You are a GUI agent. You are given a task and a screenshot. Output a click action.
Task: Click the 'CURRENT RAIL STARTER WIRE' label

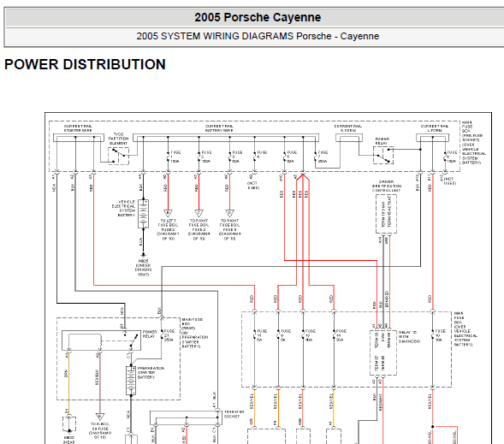pos(78,128)
